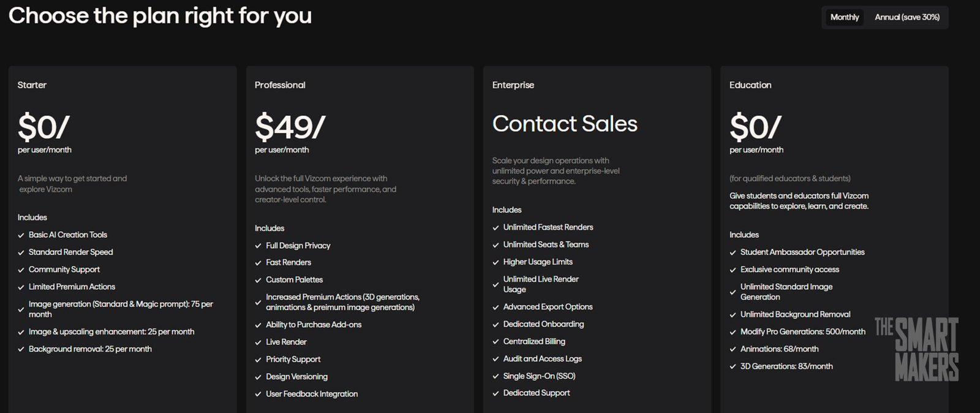Select the checkmark next to Custom Palettes
Viewport: 980px width, 413px height.
click(257, 279)
